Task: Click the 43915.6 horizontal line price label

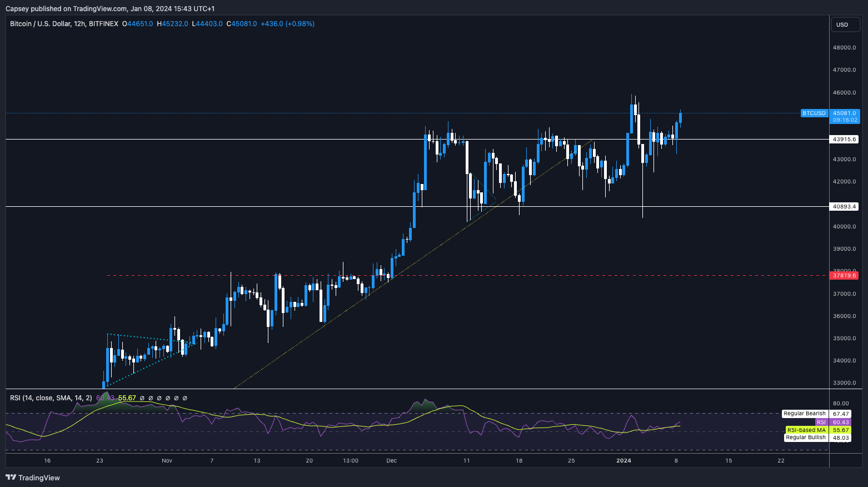Action: click(x=845, y=140)
